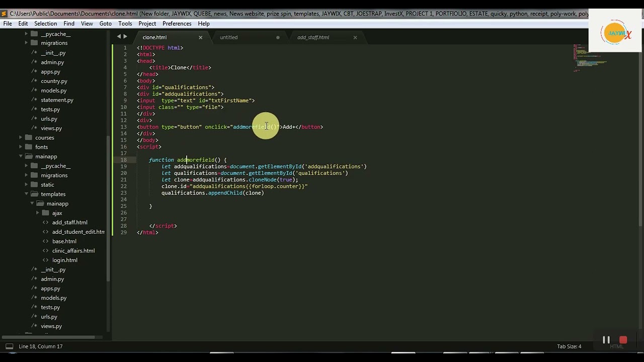The width and height of the screenshot is (644, 362).
Task: Expand the ajax folder
Action: tap(38, 213)
